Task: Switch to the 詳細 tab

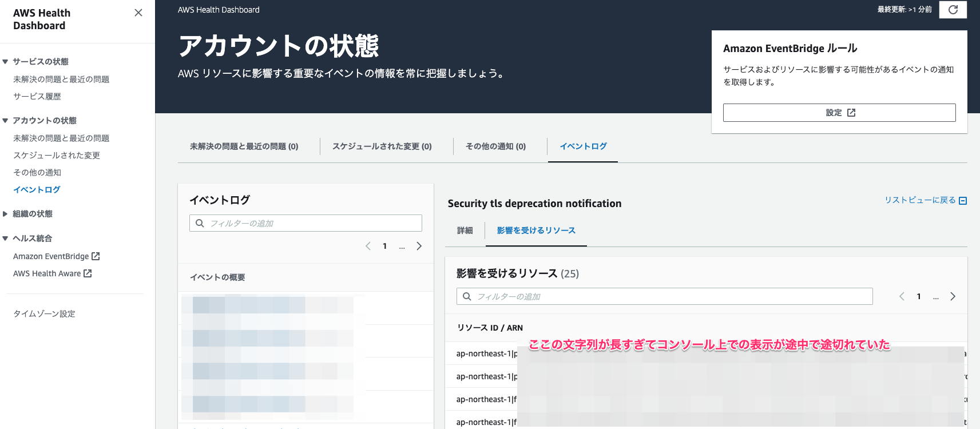Action: pos(465,231)
